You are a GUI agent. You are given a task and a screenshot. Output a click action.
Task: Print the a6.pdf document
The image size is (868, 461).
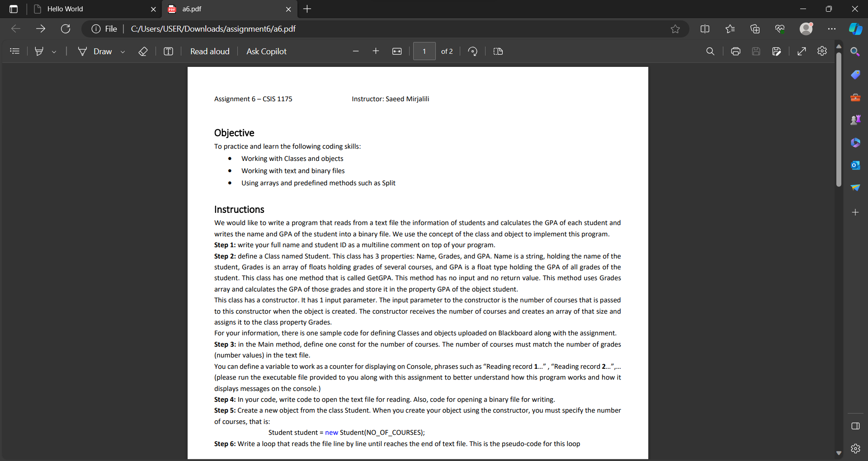[x=735, y=51]
